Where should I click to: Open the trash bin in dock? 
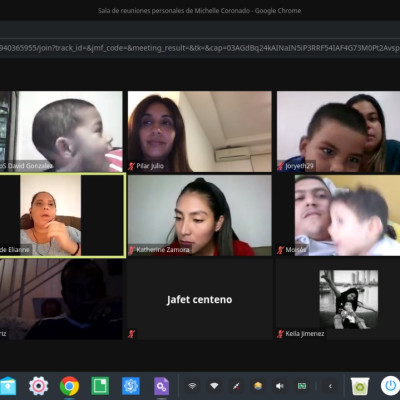pyautogui.click(x=360, y=386)
